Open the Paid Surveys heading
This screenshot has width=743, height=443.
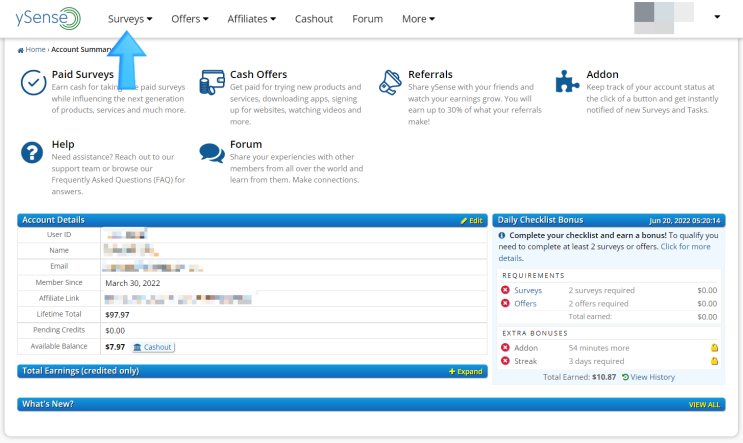[82, 74]
